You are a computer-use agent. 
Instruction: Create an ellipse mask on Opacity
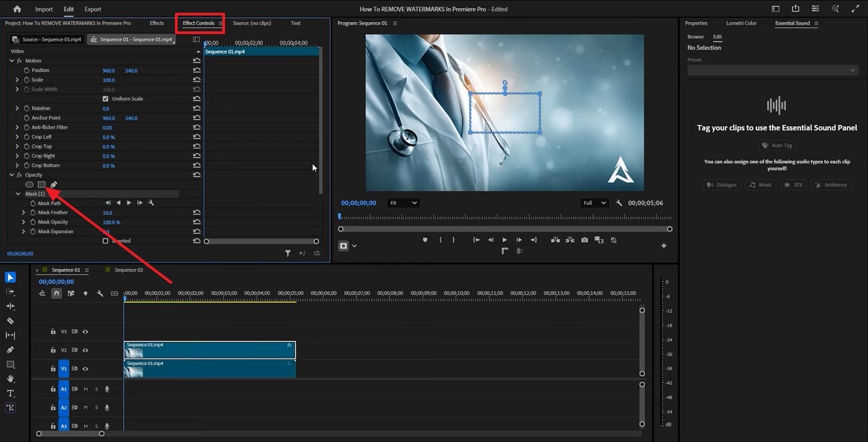tap(29, 184)
